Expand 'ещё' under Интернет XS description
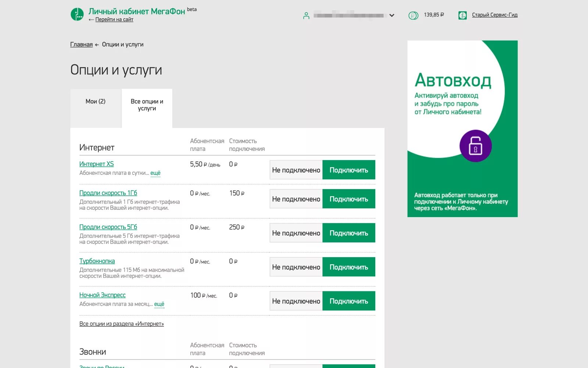The height and width of the screenshot is (368, 588). coord(155,173)
